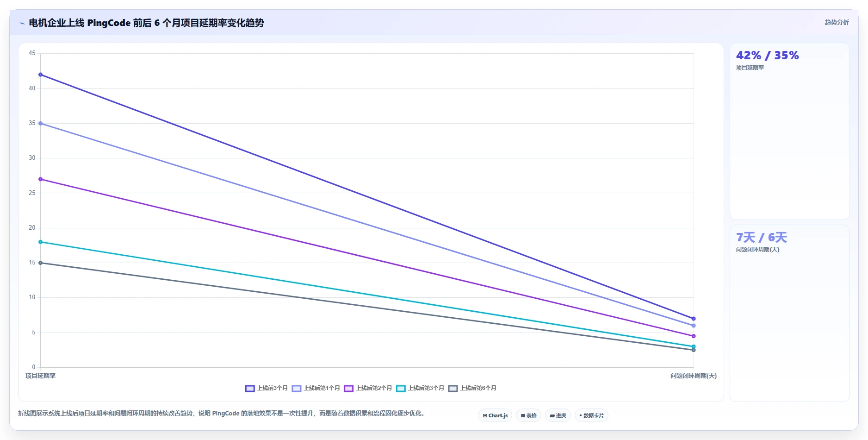
Task: Click the description text below the chart
Action: pos(221,413)
